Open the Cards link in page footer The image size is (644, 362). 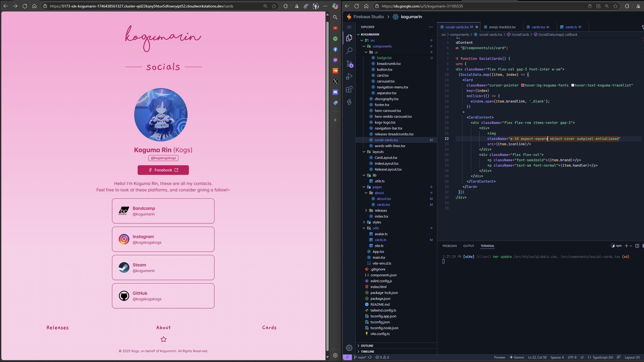click(x=269, y=328)
